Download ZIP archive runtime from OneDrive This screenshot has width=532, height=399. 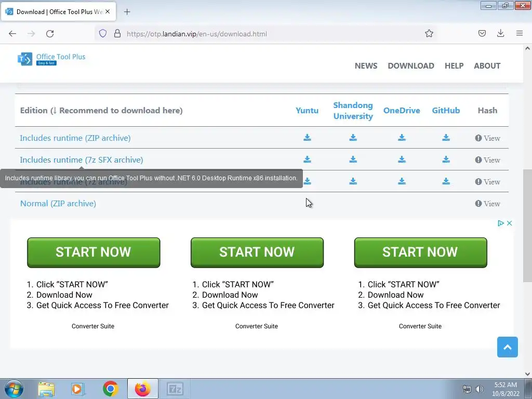click(x=402, y=137)
